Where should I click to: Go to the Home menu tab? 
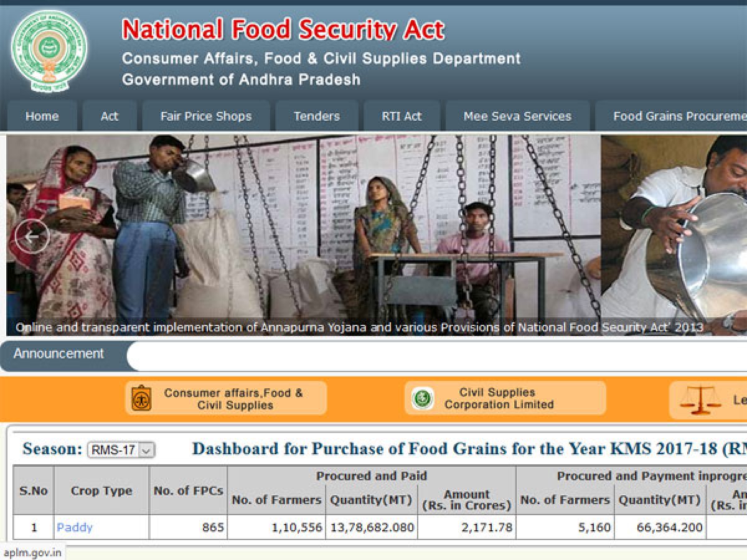(x=42, y=116)
